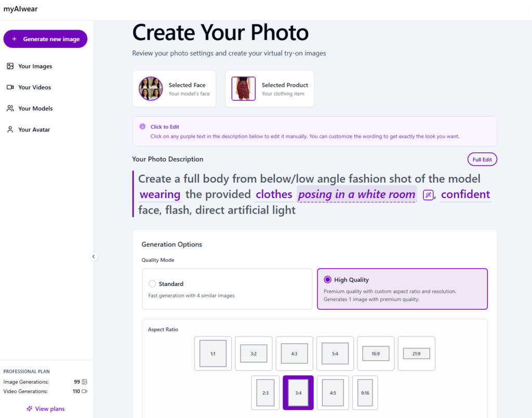Choose the 1:1 aspect ratio
This screenshot has width=532, height=418.
pyautogui.click(x=213, y=354)
